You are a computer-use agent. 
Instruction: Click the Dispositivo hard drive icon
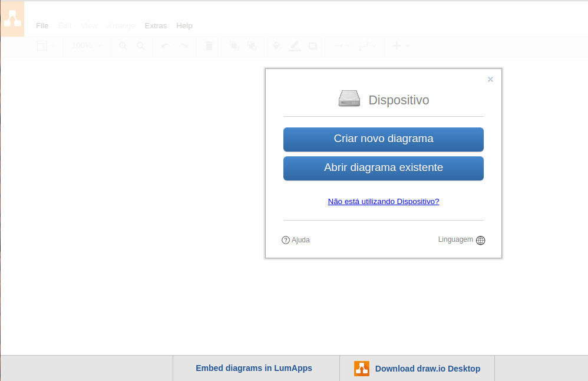tap(349, 98)
